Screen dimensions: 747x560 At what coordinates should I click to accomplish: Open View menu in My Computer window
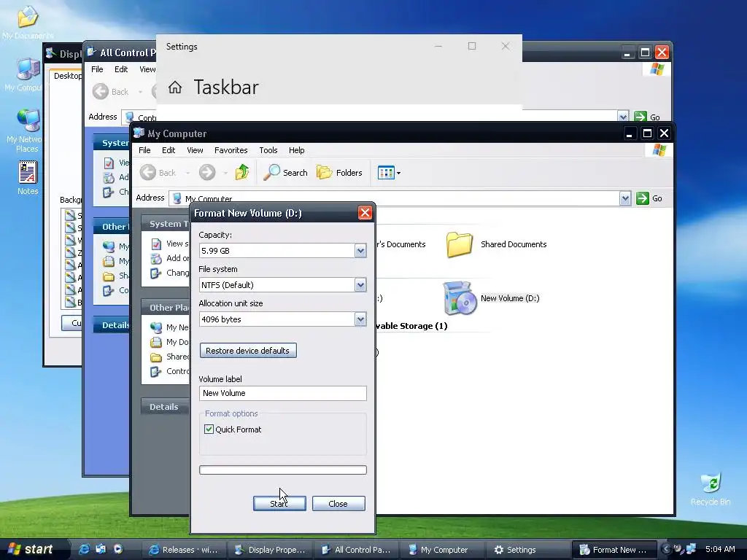click(195, 150)
